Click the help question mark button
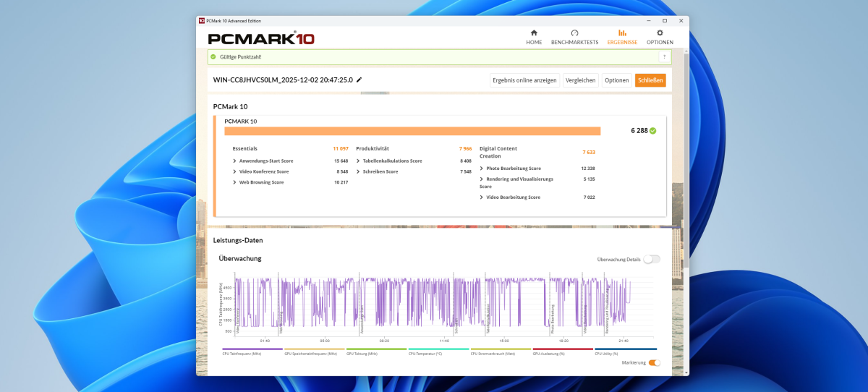The height and width of the screenshot is (392, 868). [x=663, y=56]
